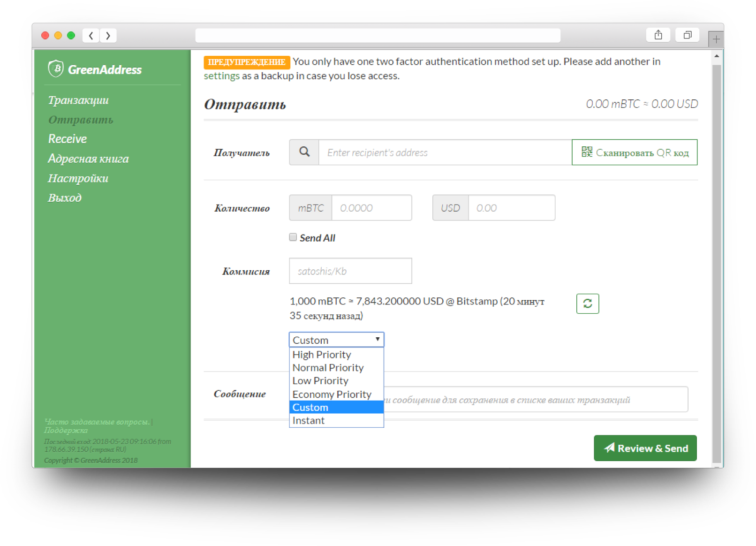Choose the highlighted Custom list option
Viewport: 756px width, 546px height.
336,407
